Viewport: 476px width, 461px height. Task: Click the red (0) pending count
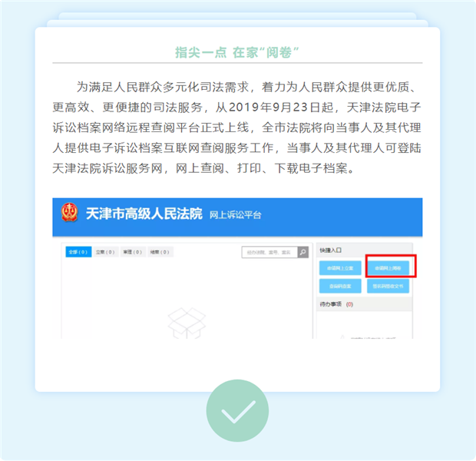tap(349, 304)
